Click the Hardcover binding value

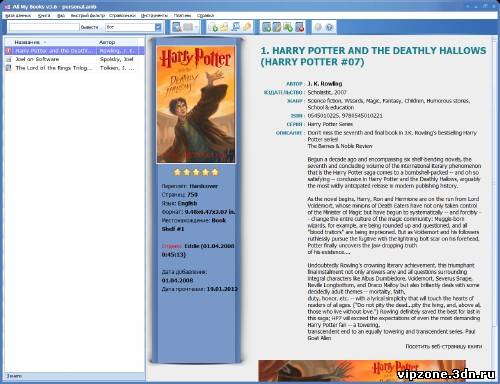click(x=203, y=186)
